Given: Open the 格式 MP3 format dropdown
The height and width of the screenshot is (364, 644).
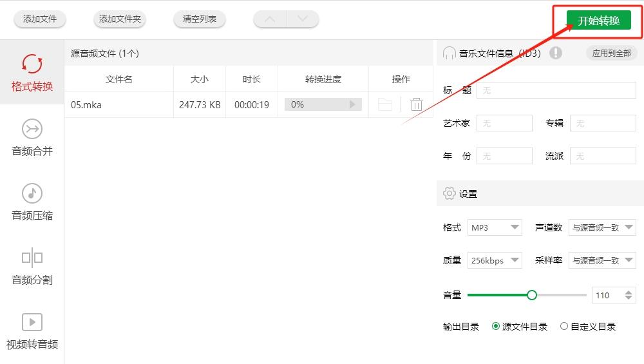Looking at the screenshot, I should point(495,227).
